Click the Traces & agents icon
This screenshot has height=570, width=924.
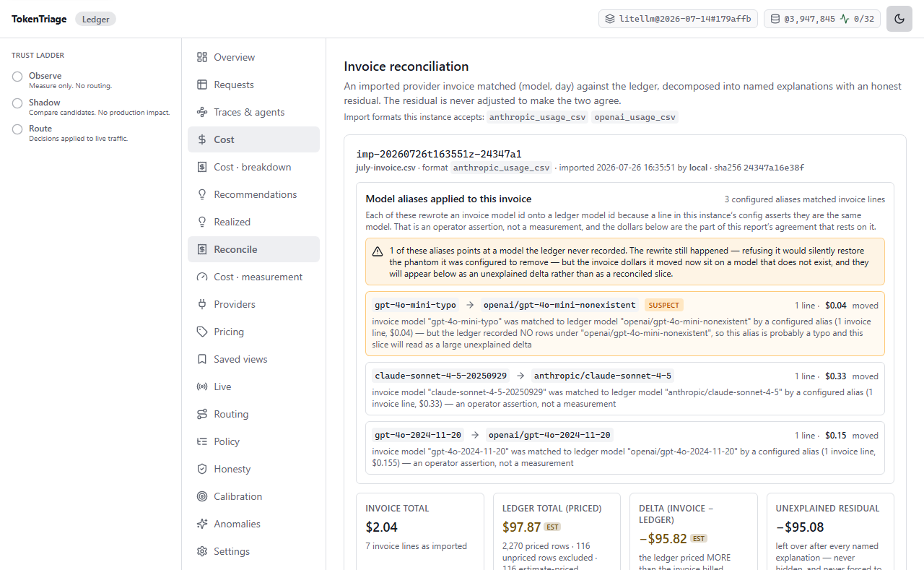202,112
